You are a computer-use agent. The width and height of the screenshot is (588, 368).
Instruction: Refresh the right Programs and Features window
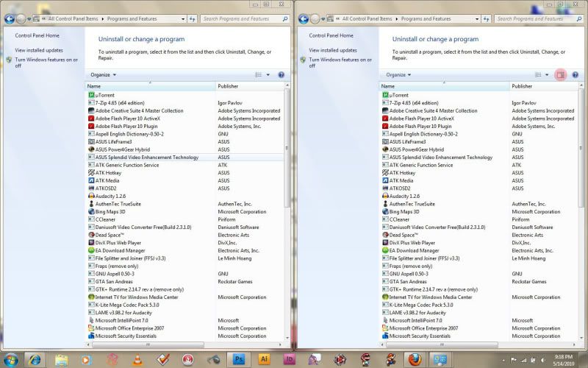[487, 19]
